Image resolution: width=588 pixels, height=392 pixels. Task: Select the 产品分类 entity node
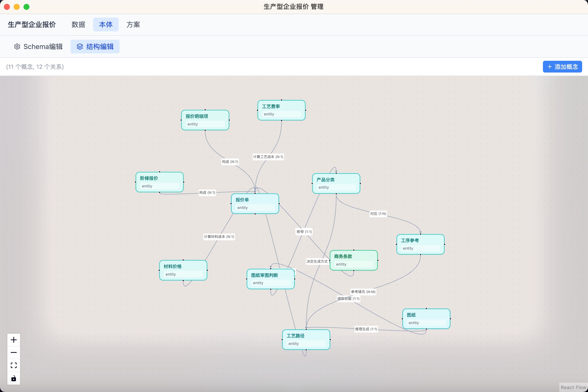(x=336, y=184)
